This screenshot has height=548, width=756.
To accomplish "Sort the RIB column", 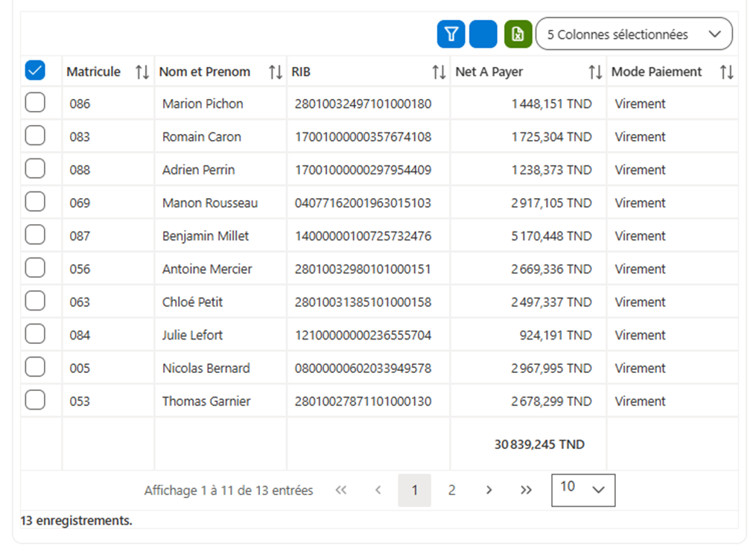I will click(x=439, y=72).
